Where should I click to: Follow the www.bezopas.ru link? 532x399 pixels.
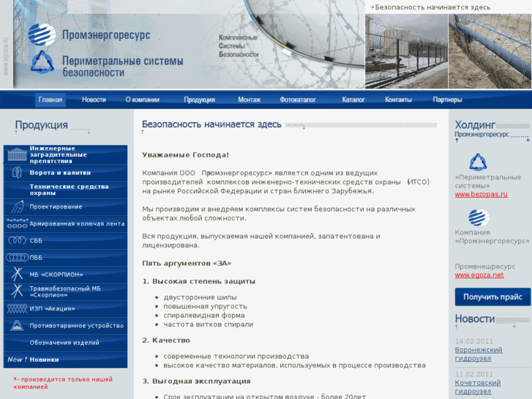[x=481, y=194]
